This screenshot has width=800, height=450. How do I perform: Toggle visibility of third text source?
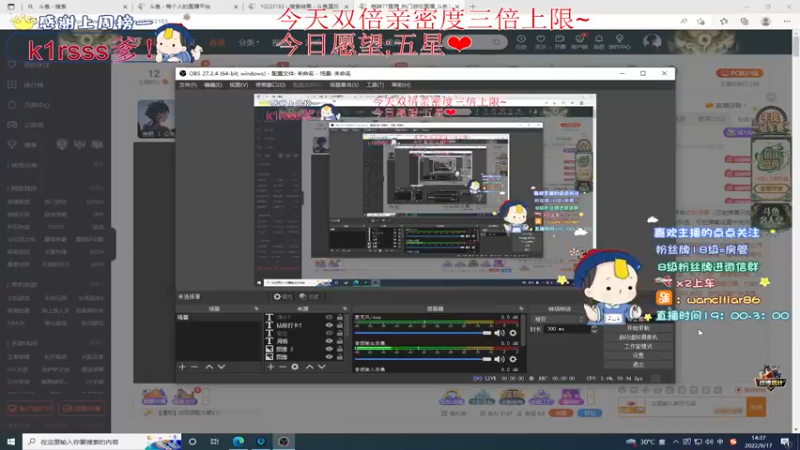click(329, 333)
